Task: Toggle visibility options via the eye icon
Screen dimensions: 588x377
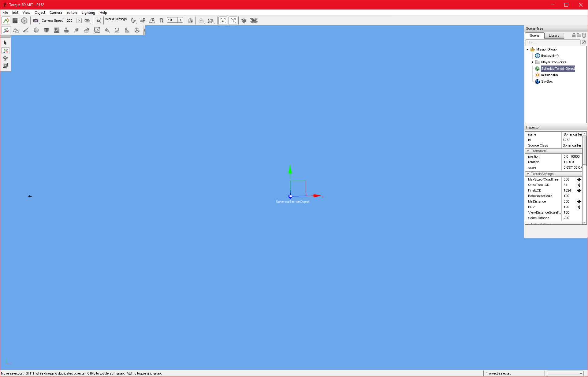Action: click(87, 21)
